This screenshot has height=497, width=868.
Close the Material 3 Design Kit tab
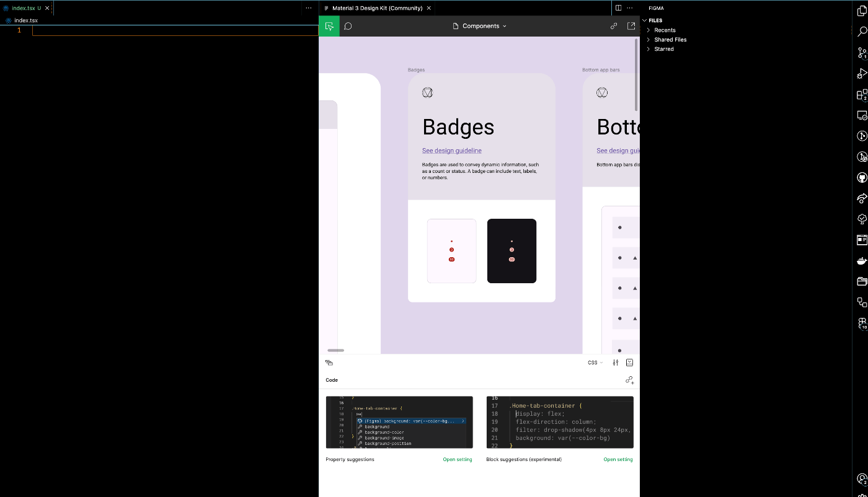pos(428,8)
